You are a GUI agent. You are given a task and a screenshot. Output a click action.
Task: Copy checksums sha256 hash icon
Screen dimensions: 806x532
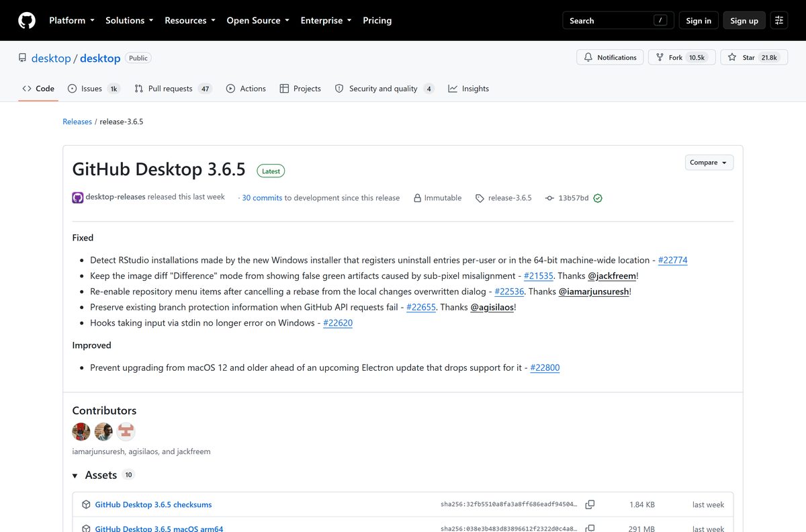click(x=590, y=504)
